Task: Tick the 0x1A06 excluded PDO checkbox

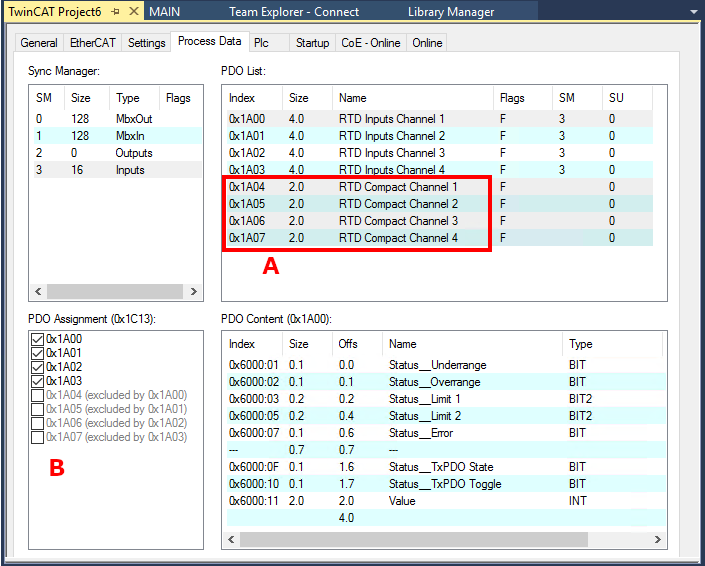Action: pos(37,423)
